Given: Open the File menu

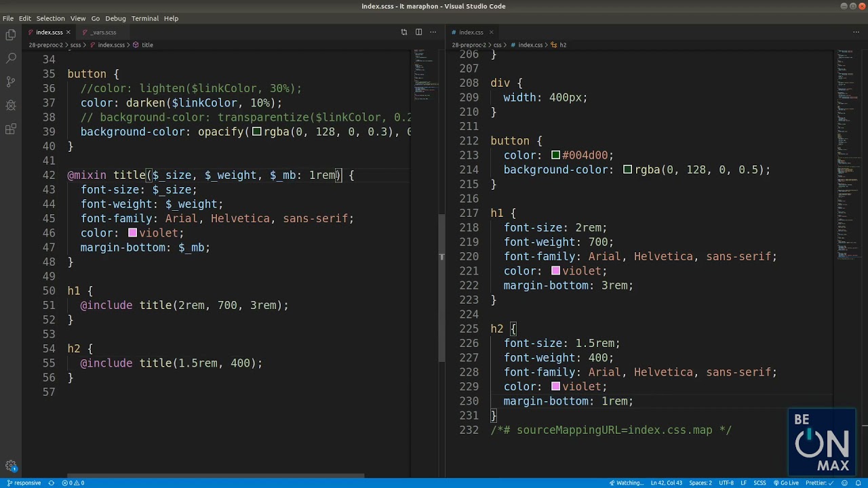Looking at the screenshot, I should pyautogui.click(x=8, y=18).
